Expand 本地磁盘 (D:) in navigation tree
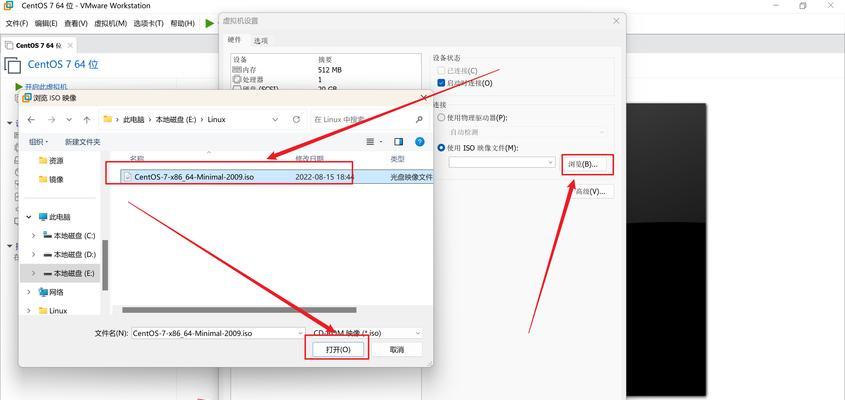The width and height of the screenshot is (845, 400). [x=33, y=254]
